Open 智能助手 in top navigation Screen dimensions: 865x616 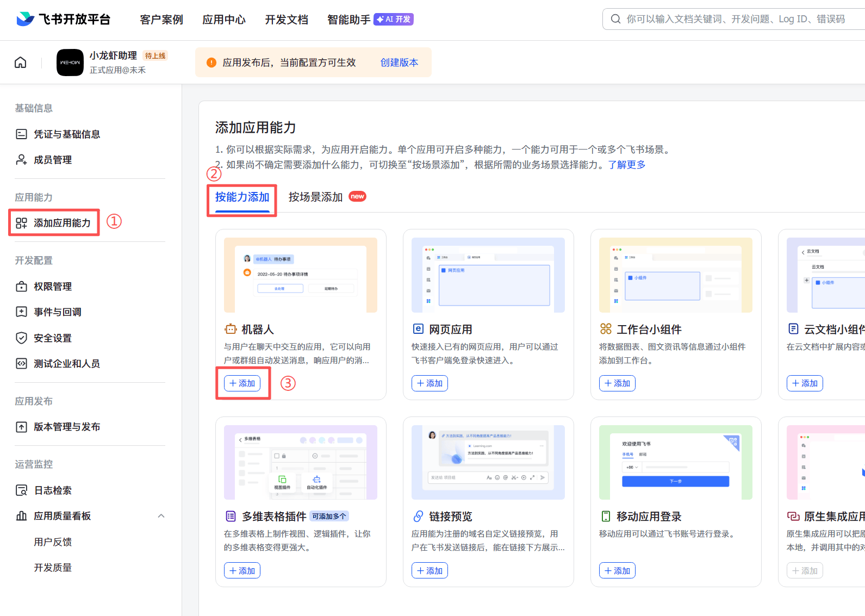pyautogui.click(x=349, y=20)
